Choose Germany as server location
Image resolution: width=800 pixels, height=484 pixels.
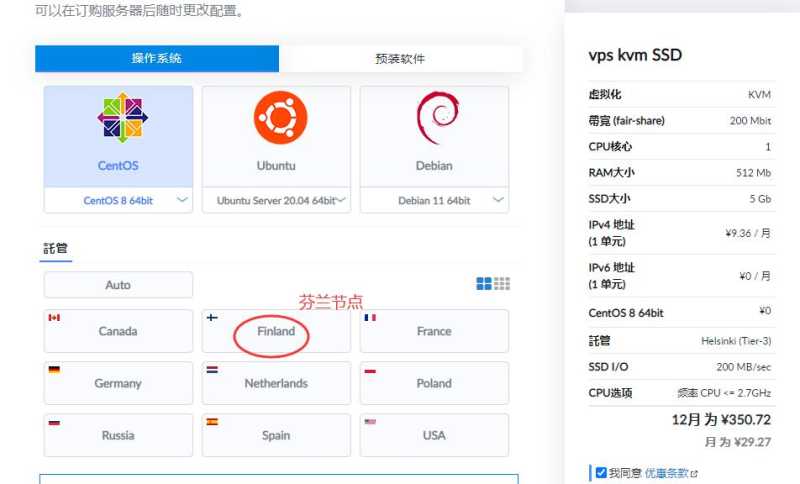point(118,383)
